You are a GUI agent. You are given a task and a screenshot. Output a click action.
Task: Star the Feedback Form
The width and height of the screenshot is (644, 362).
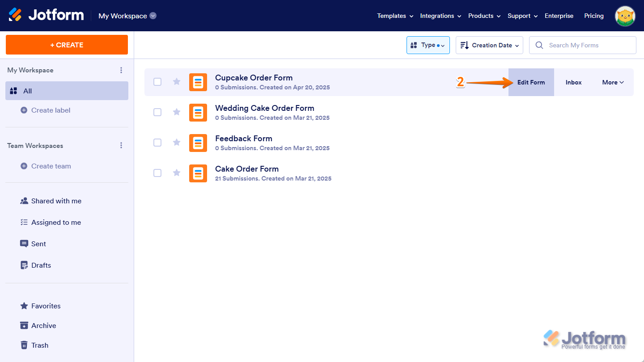[x=177, y=143]
